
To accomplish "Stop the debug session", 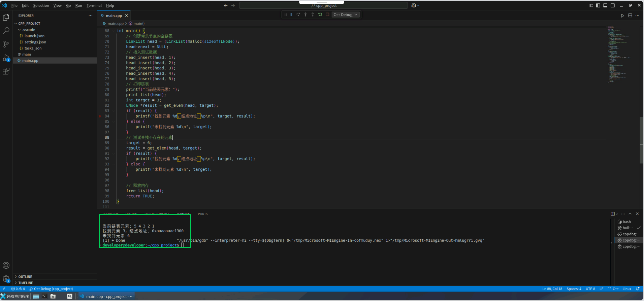I will click(327, 14).
